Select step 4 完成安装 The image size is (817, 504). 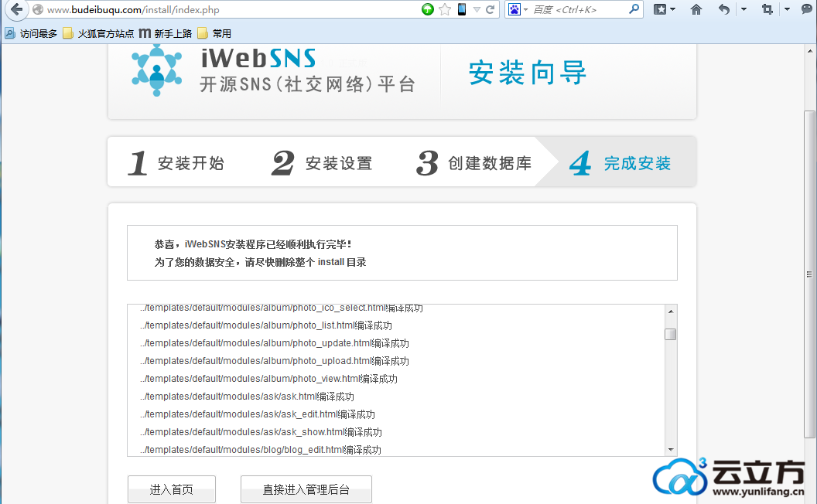[x=620, y=163]
